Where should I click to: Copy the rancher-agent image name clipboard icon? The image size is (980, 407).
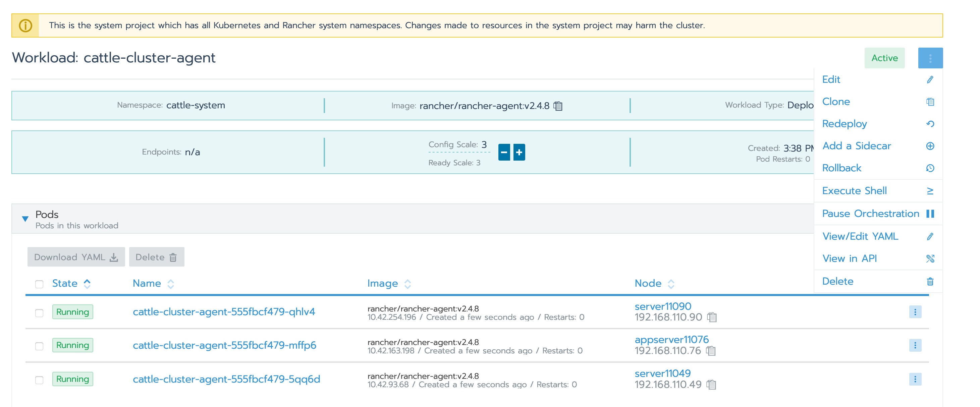pos(558,106)
